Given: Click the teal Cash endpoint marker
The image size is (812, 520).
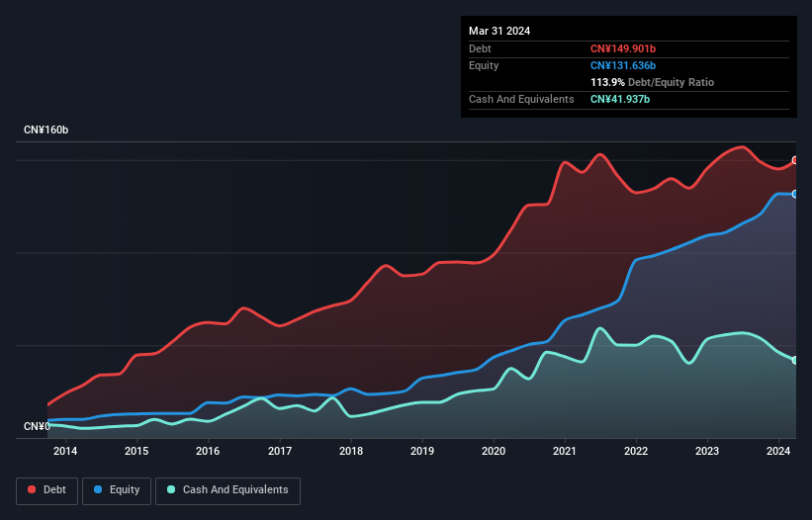Looking at the screenshot, I should click(795, 360).
